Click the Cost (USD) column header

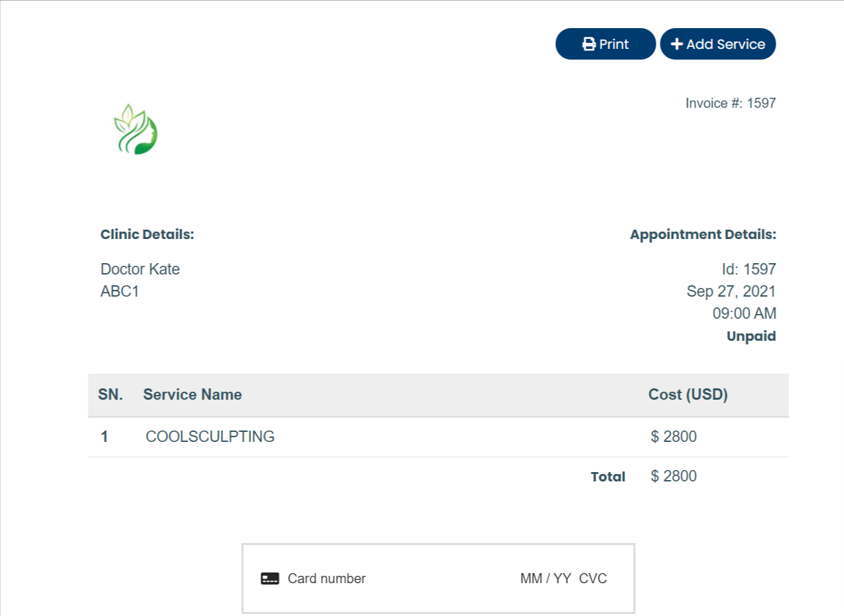click(x=688, y=394)
